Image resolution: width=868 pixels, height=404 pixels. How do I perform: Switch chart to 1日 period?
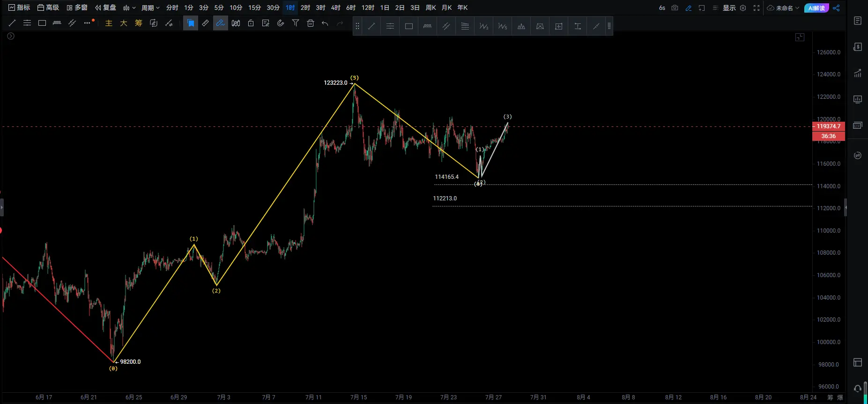(x=385, y=7)
